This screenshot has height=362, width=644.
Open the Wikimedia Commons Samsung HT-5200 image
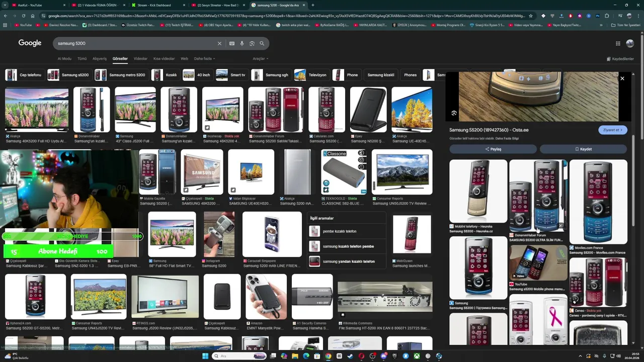[385, 297]
